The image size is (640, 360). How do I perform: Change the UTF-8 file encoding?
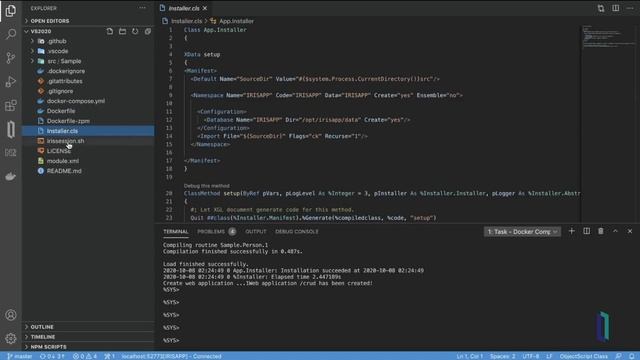point(531,356)
